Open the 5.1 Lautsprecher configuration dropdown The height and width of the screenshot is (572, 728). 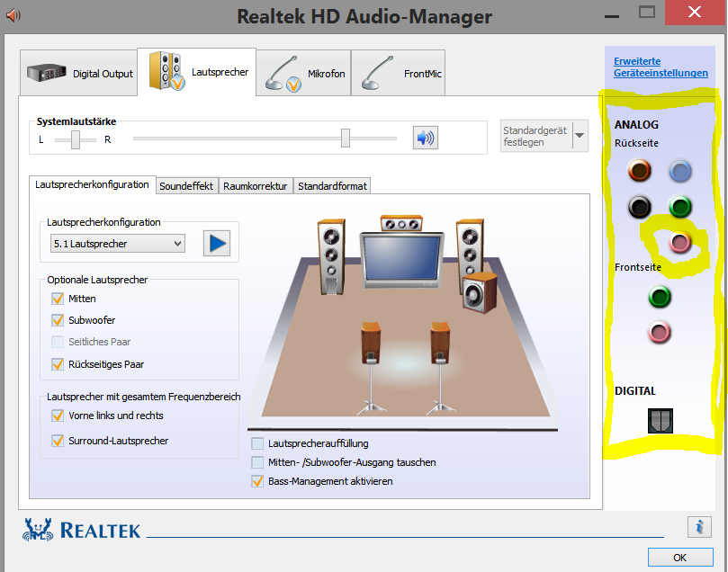117,244
